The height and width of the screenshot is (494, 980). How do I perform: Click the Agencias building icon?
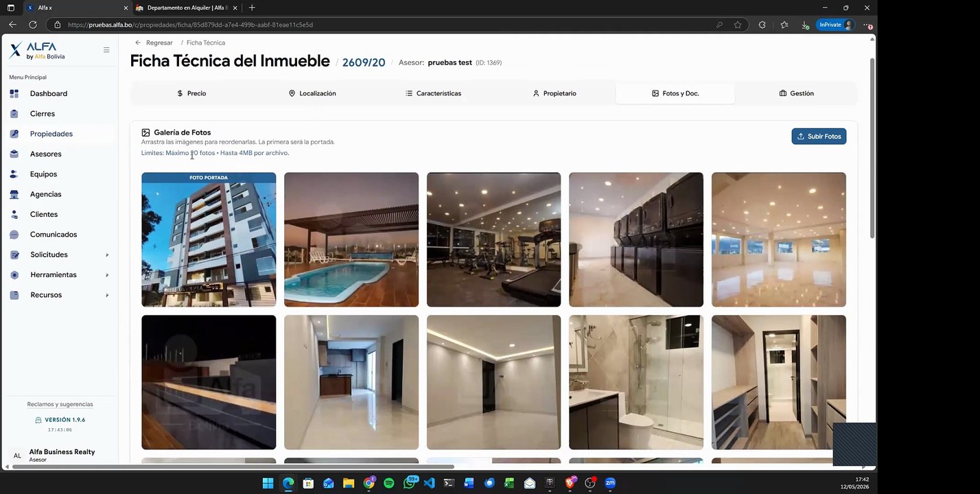14,194
